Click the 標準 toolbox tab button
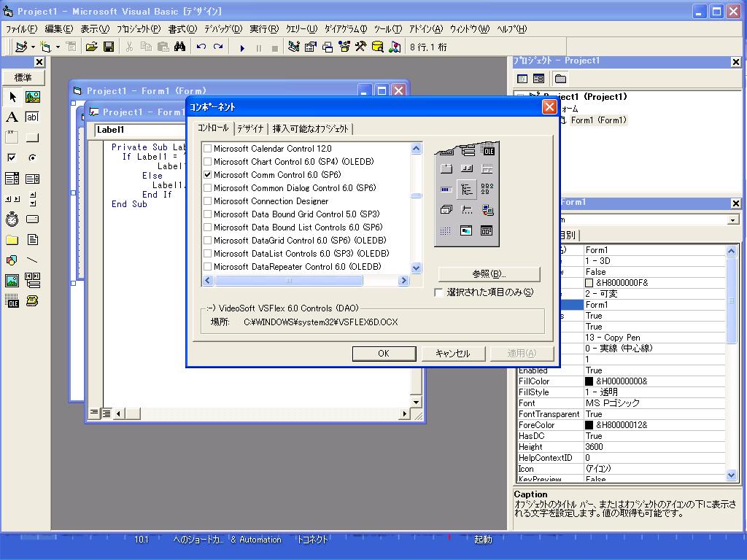747x560 pixels. point(23,77)
